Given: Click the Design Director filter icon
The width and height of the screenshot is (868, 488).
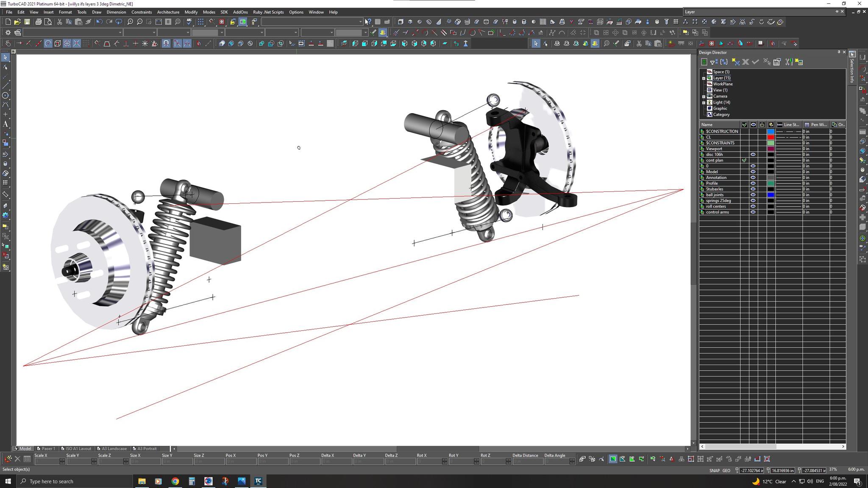Looking at the screenshot, I should coord(714,62).
